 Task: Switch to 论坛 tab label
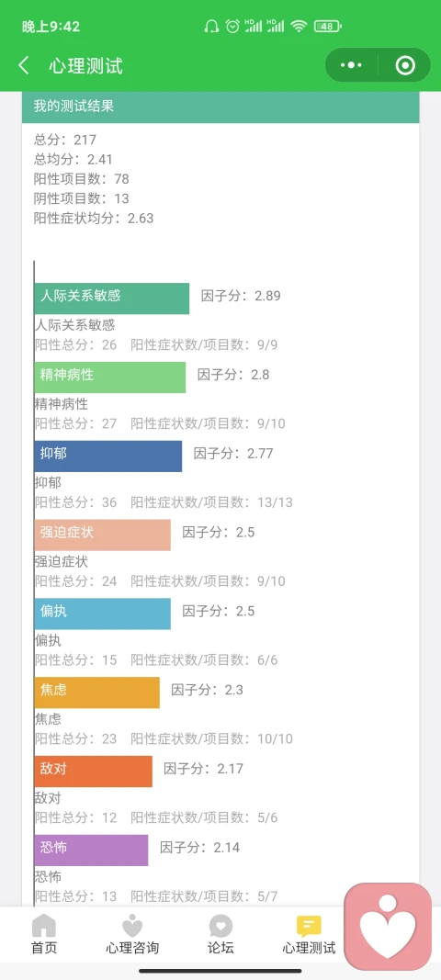(x=220, y=948)
